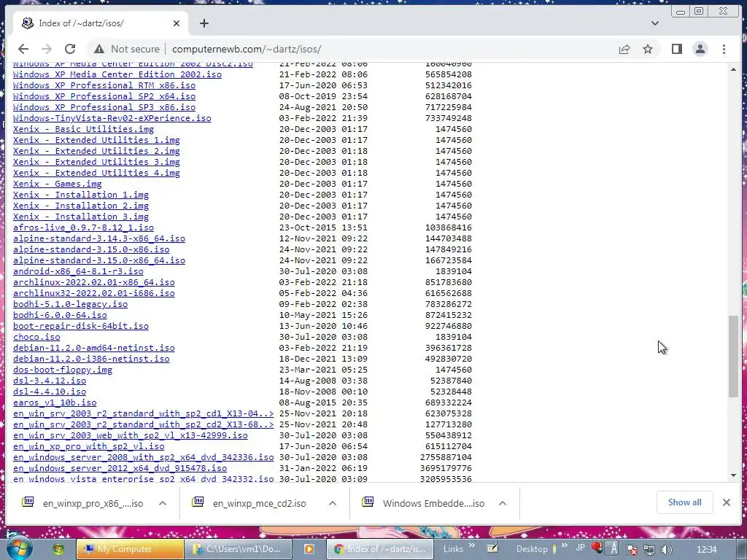This screenshot has width=747, height=560.
Task: Reload the page with refresh icon
Action: pyautogui.click(x=70, y=49)
